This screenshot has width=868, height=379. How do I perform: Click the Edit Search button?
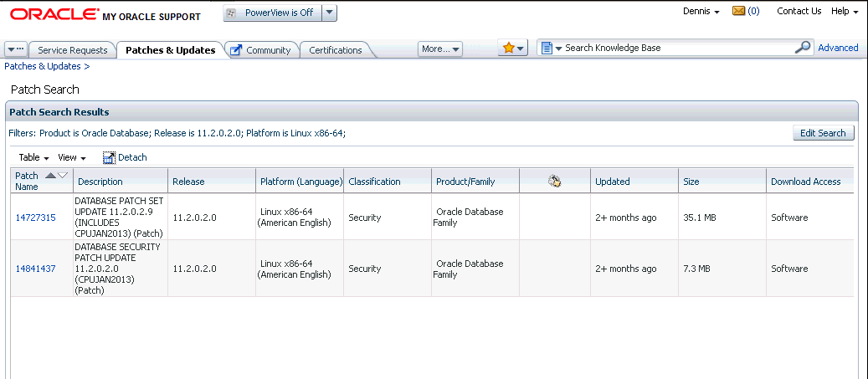point(823,133)
